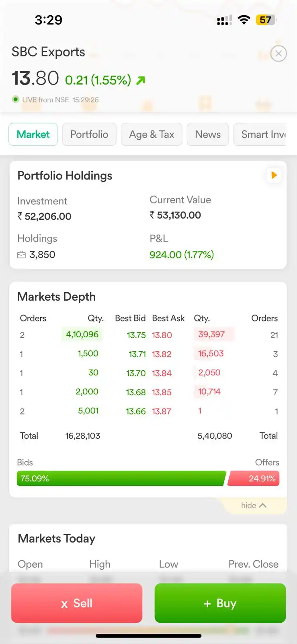Select the News tab

point(208,134)
